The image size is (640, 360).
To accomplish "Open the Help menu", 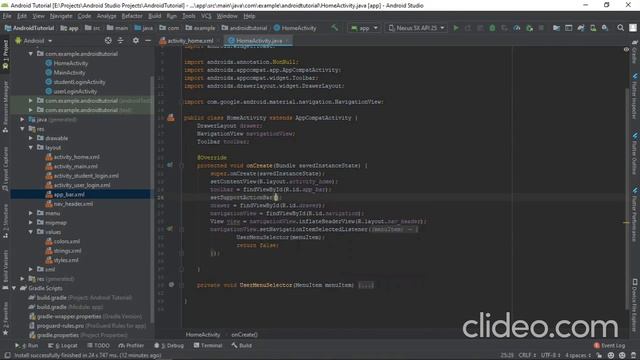I will [249, 16].
